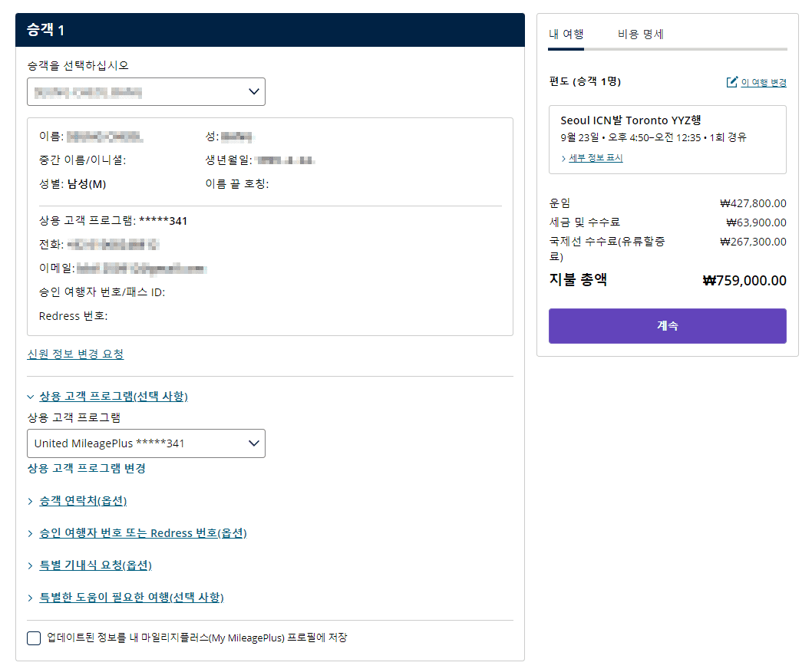The width and height of the screenshot is (812, 669).
Task: Open the 신원 정보 변경 요청 link
Action: pos(74,354)
